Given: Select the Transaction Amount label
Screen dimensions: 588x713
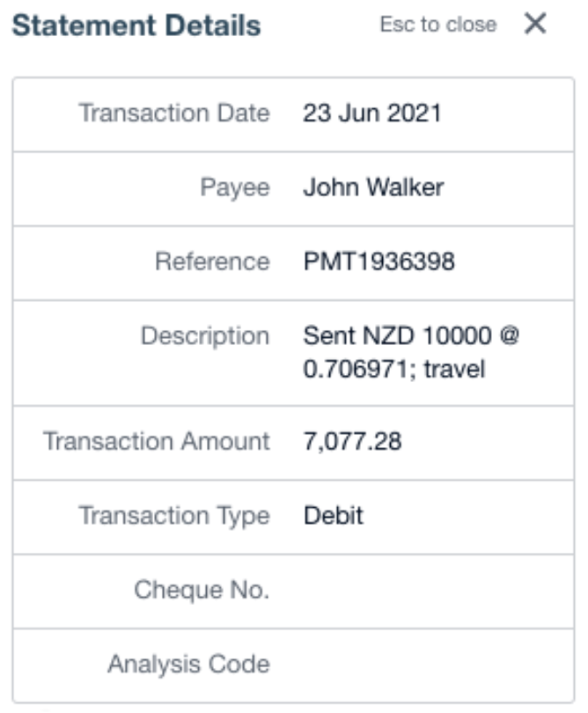Looking at the screenshot, I should coord(157,441).
